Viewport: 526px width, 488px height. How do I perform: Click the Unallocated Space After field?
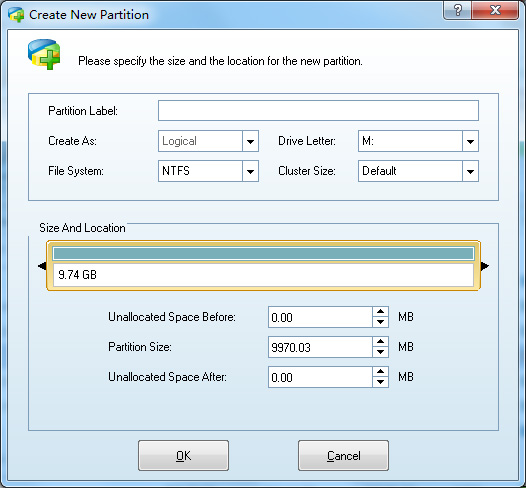pyautogui.click(x=320, y=377)
